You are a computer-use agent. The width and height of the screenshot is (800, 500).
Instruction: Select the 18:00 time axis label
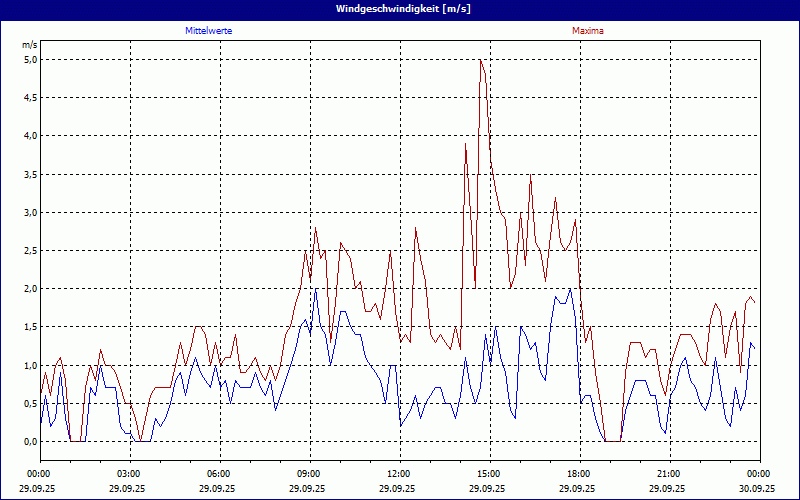coord(579,474)
